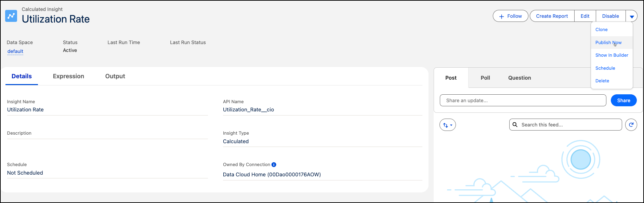The width and height of the screenshot is (644, 203).
Task: Click the Follow button
Action: (510, 16)
